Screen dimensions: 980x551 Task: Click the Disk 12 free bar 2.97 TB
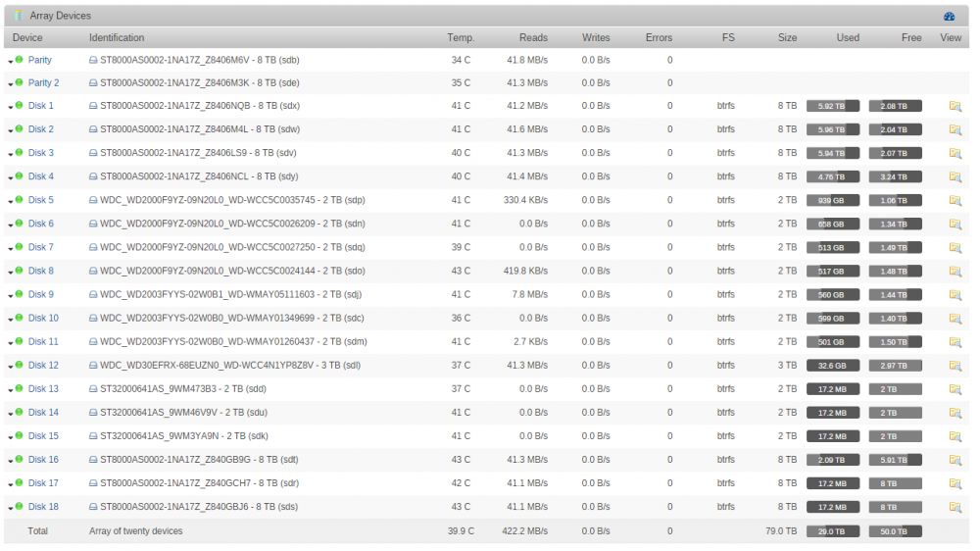[x=895, y=366]
